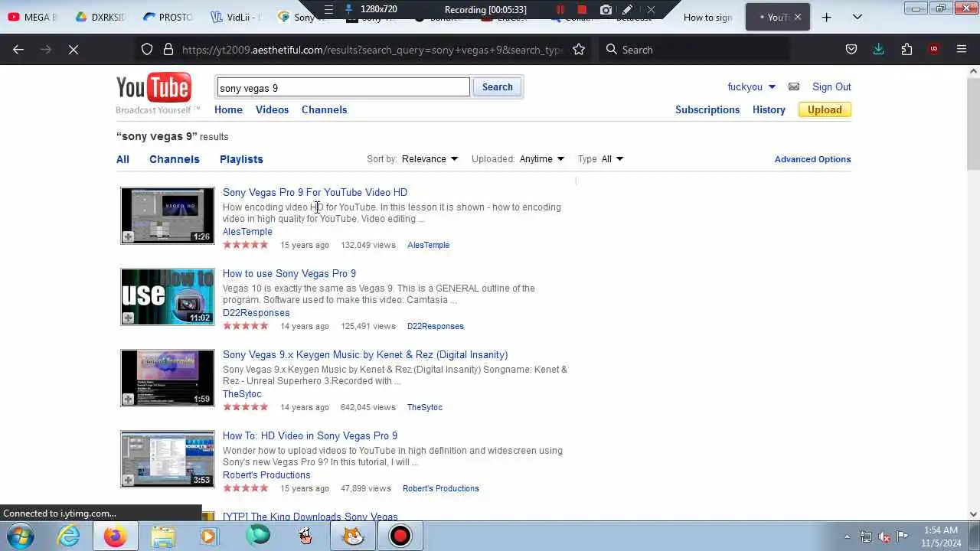Open the Pocket save icon in toolbar
980x551 pixels.
tap(851, 49)
